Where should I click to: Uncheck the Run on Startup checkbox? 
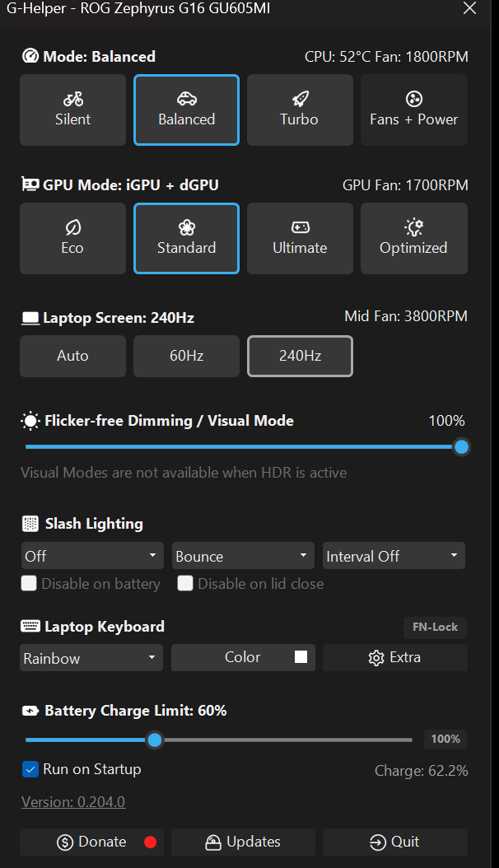click(30, 769)
